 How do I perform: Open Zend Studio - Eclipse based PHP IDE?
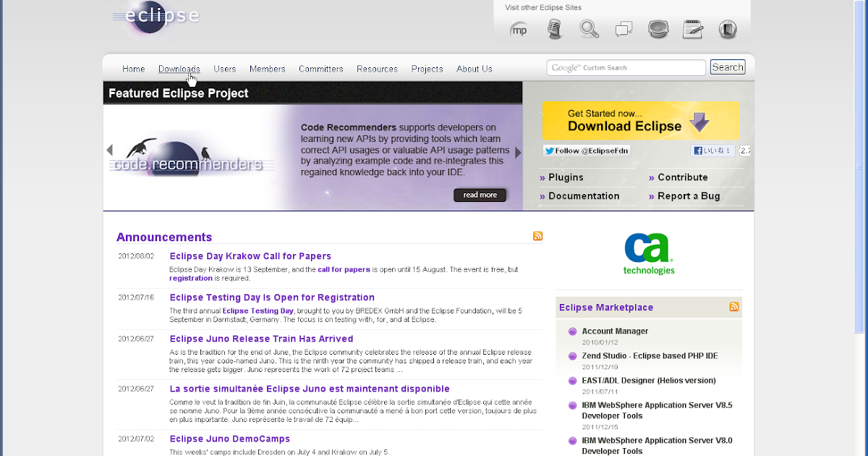650,355
